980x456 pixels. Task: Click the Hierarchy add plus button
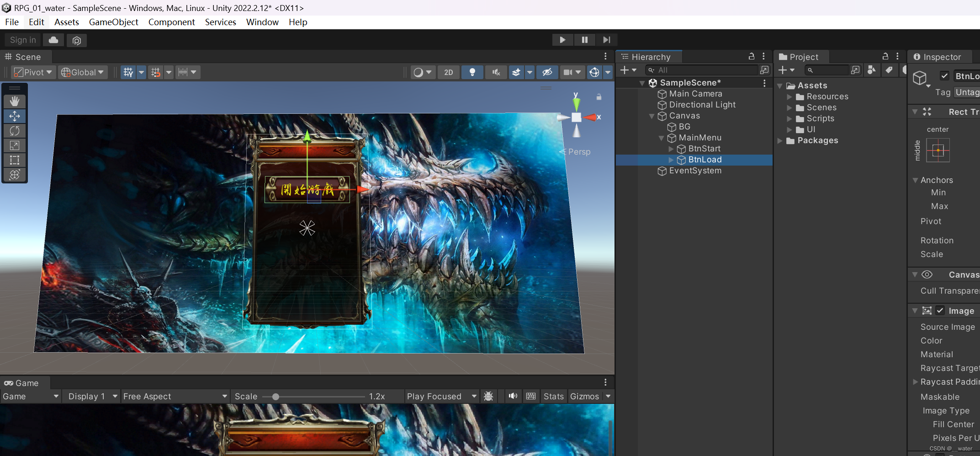[x=628, y=70]
